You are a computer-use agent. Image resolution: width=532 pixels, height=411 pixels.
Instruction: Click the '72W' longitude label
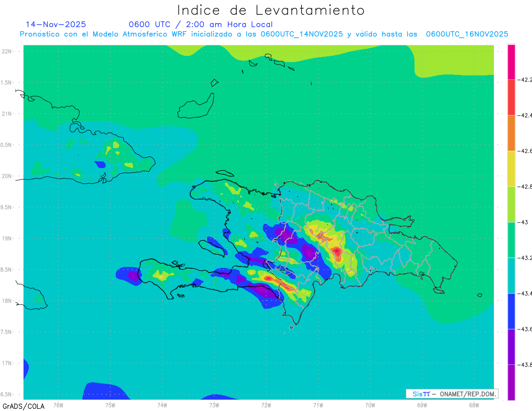click(266, 405)
